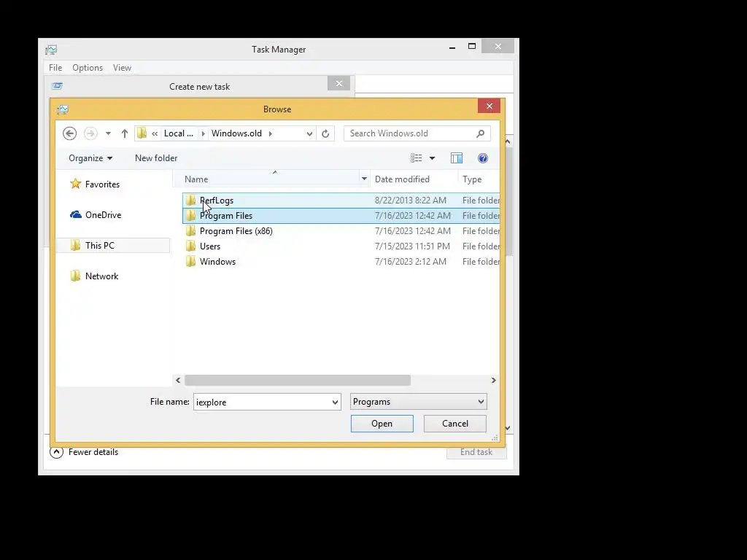Change view with the view icon
747x560 pixels.
(x=416, y=158)
